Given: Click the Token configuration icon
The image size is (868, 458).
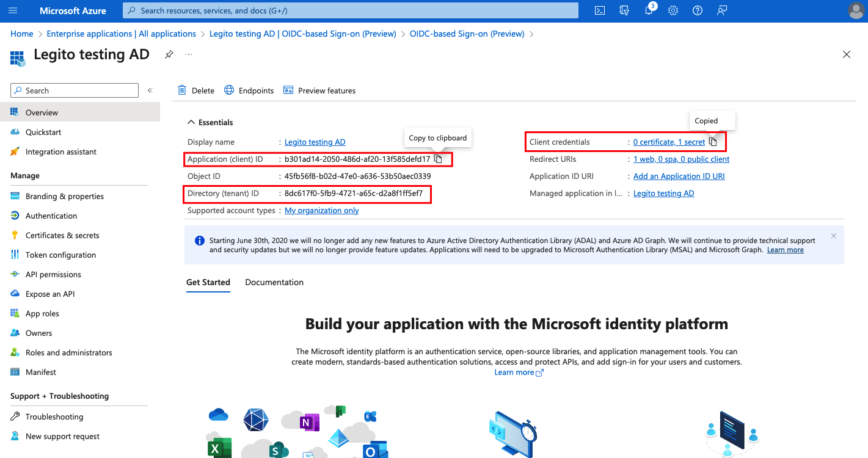Looking at the screenshot, I should [15, 255].
